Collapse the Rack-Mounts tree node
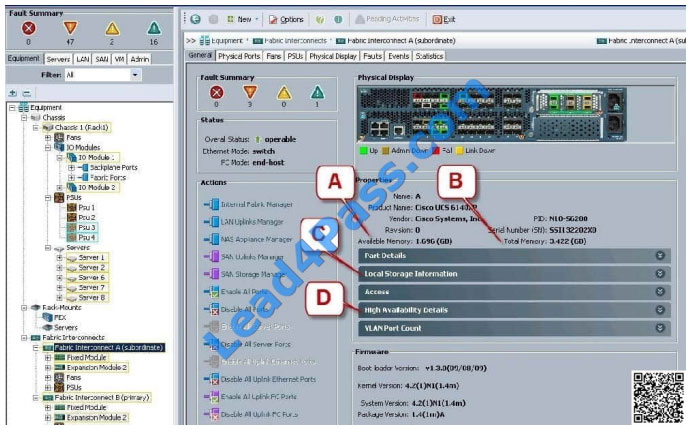 click(x=24, y=307)
